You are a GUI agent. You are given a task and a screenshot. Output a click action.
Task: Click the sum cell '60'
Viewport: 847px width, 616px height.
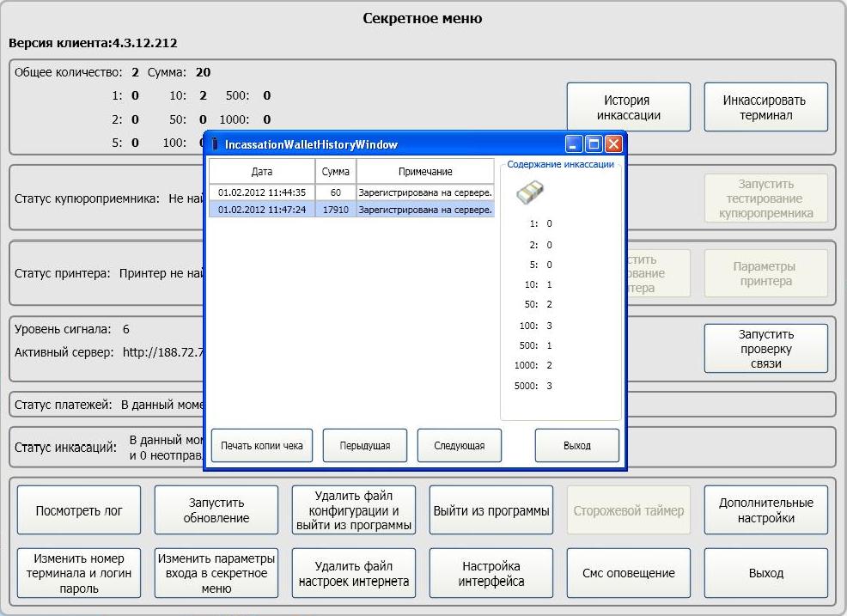pos(336,192)
